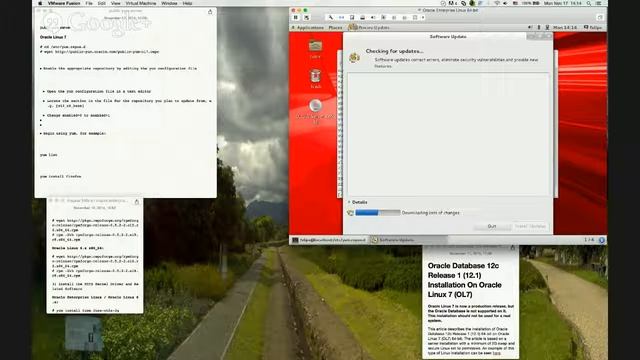Open the Virtual Machine menu
Viewport: 640px width, 360px height.
coord(140,3)
